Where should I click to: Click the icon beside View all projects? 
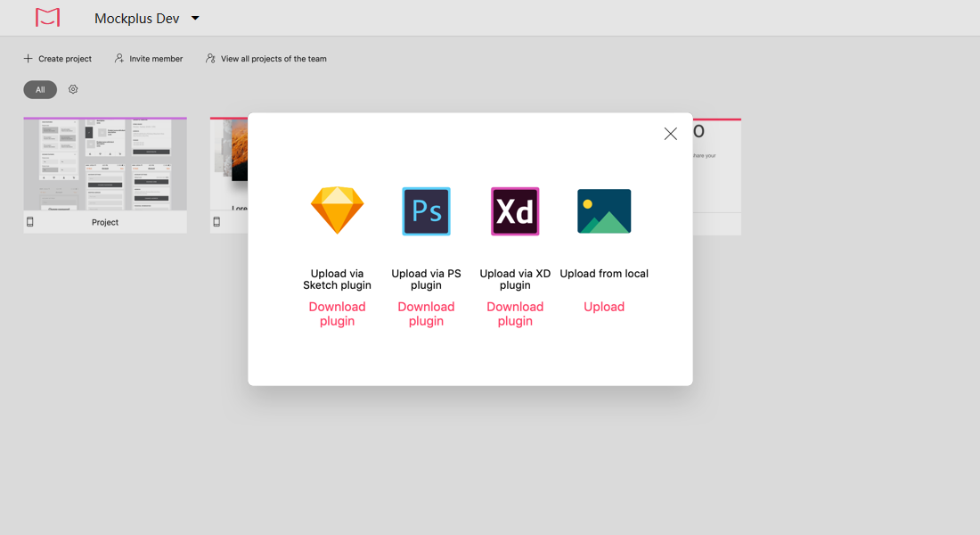click(x=210, y=58)
